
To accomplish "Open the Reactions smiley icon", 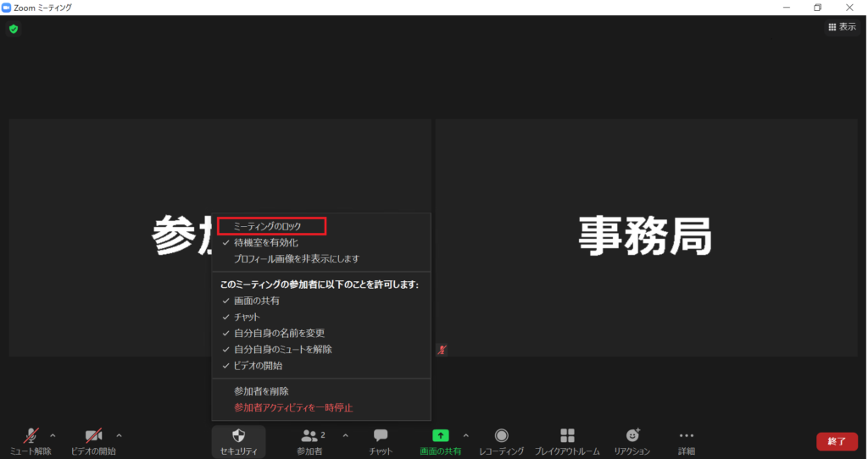I will coord(632,435).
